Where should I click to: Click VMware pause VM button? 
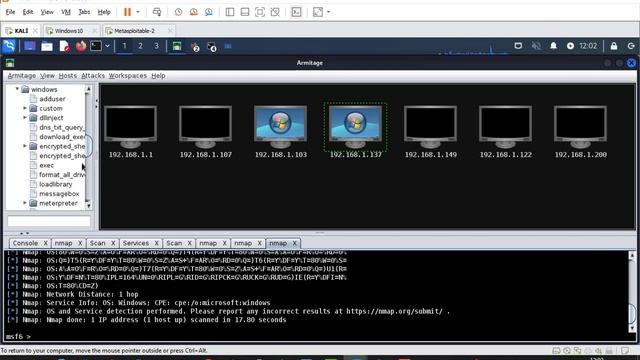pyautogui.click(x=127, y=12)
